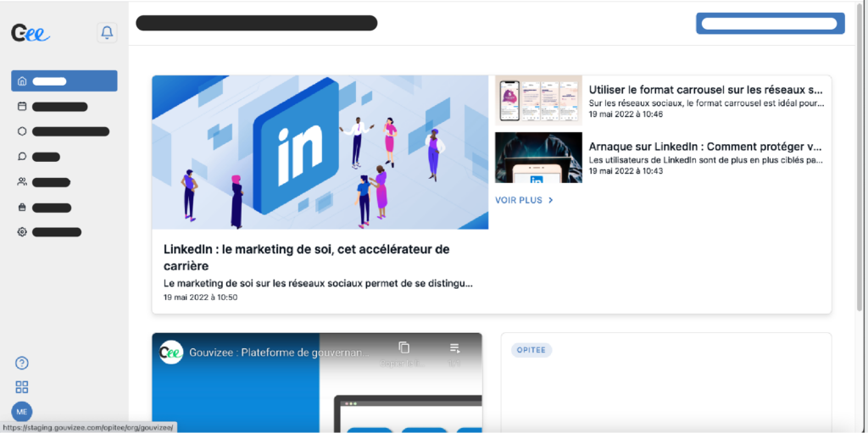Open the Arnaque sur LinkedIn article title
The height and width of the screenshot is (433, 868).
coord(704,147)
